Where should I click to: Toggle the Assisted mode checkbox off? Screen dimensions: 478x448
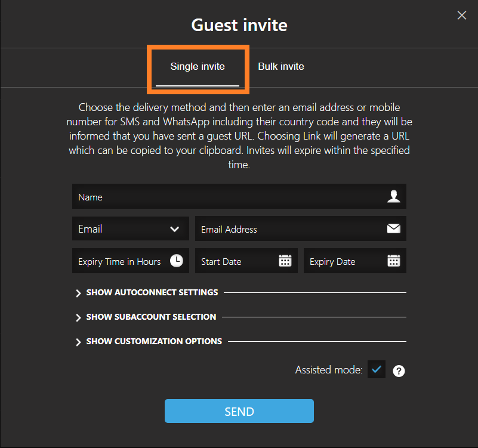pos(376,369)
